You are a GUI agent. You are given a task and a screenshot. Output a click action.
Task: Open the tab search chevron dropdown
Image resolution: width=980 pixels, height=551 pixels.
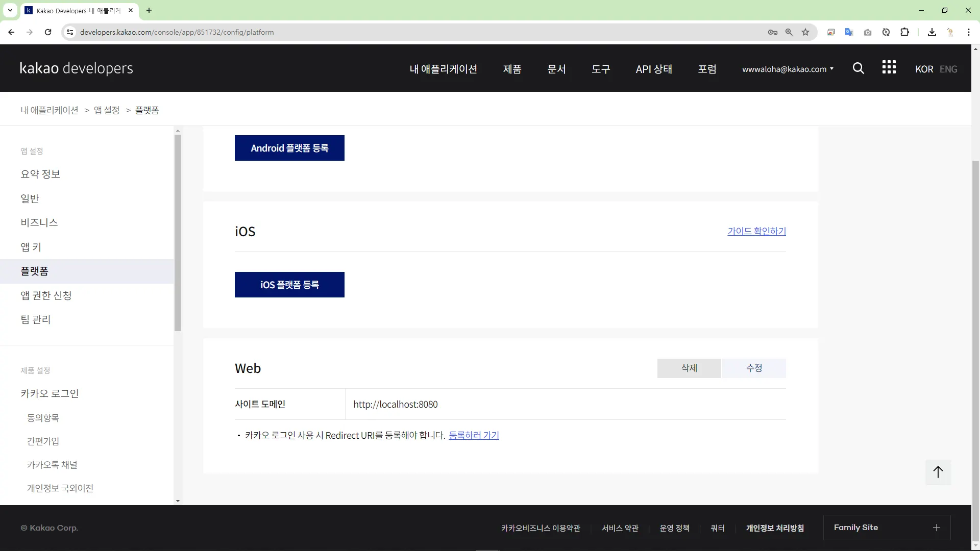tap(10, 10)
